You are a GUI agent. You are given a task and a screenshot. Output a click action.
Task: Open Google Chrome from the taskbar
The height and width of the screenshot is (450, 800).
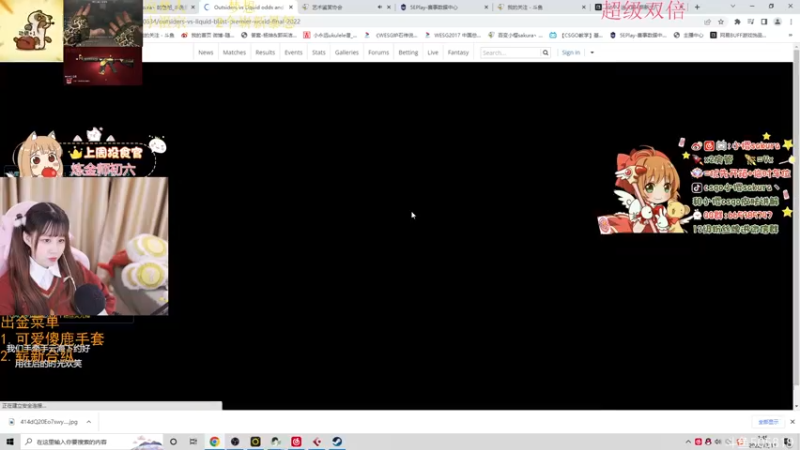214,441
